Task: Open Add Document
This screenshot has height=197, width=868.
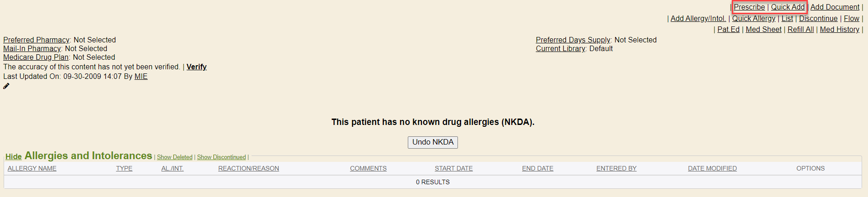Action: pyautogui.click(x=835, y=7)
